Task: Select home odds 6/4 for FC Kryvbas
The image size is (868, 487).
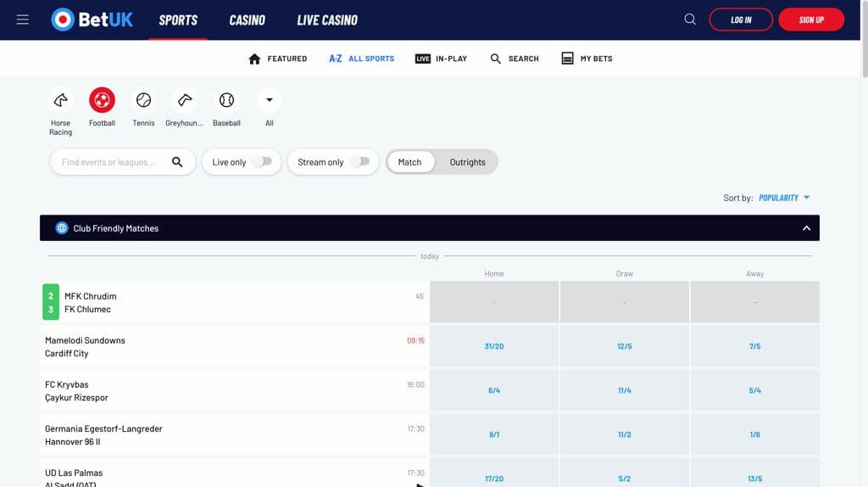Action: (494, 390)
